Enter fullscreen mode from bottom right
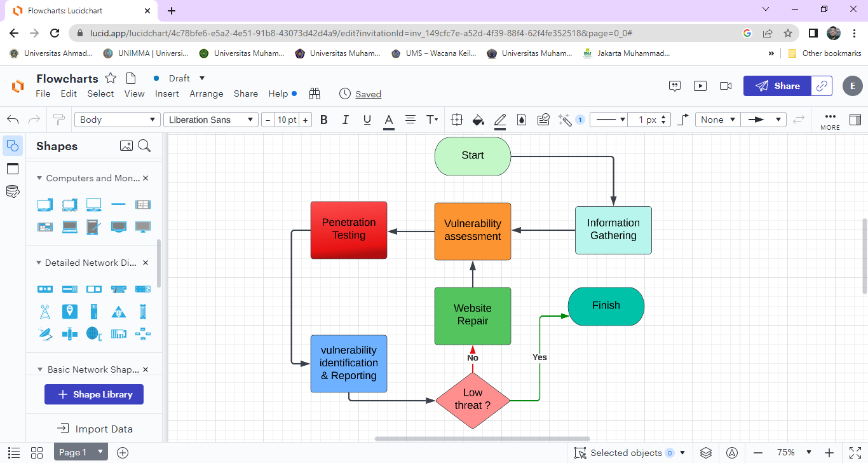 (x=855, y=453)
